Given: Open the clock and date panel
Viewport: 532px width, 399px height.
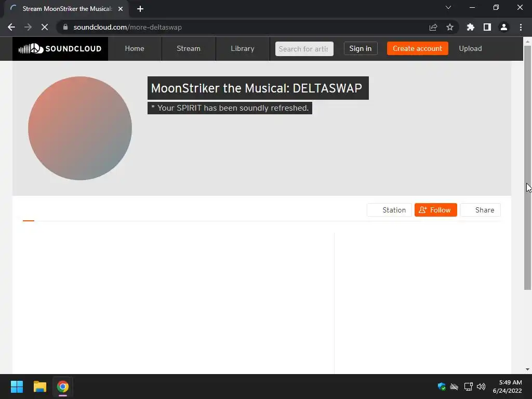Looking at the screenshot, I should click(x=508, y=387).
